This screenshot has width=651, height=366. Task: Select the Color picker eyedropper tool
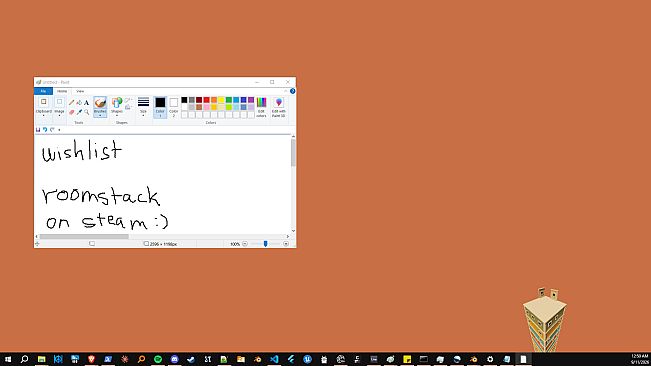(x=79, y=112)
